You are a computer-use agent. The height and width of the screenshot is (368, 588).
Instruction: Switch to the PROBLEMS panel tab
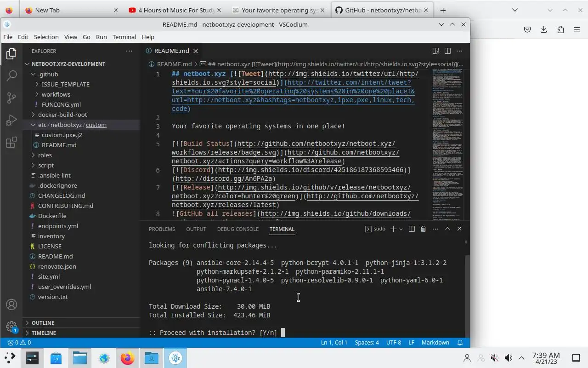click(x=162, y=229)
